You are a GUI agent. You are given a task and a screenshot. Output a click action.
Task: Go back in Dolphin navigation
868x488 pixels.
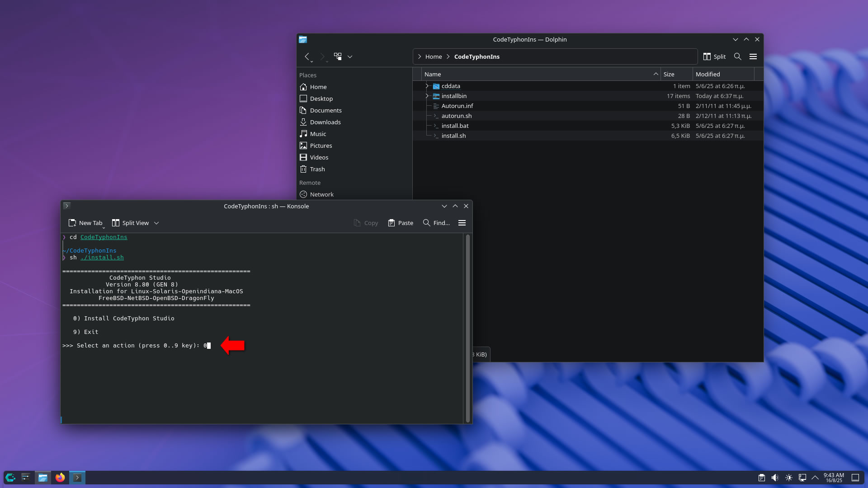(x=307, y=56)
